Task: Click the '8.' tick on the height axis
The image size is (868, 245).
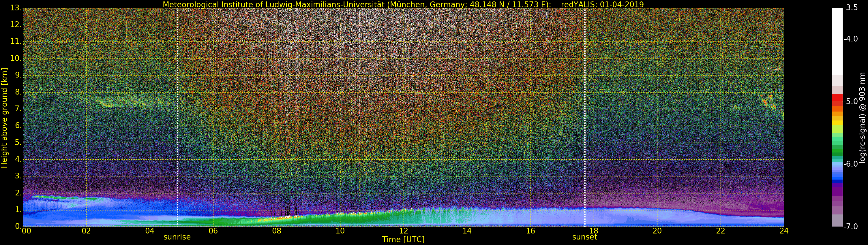Action: (18, 92)
